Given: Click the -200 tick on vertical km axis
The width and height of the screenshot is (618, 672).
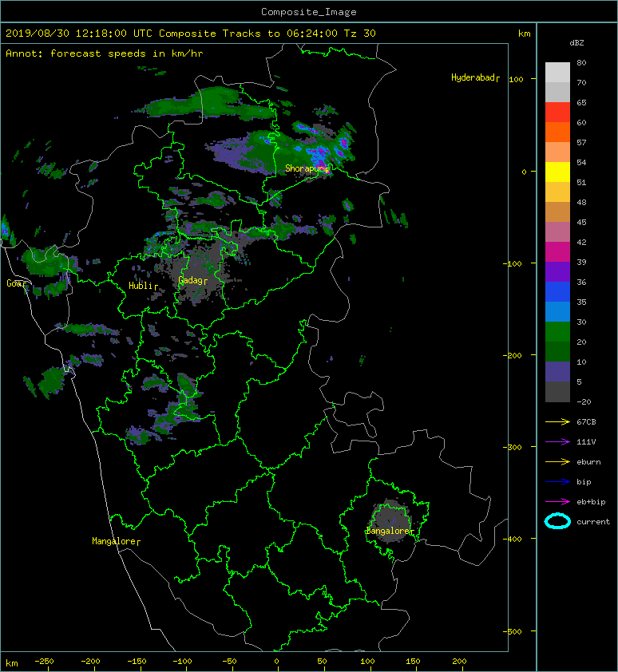Looking at the screenshot, I should tap(513, 355).
